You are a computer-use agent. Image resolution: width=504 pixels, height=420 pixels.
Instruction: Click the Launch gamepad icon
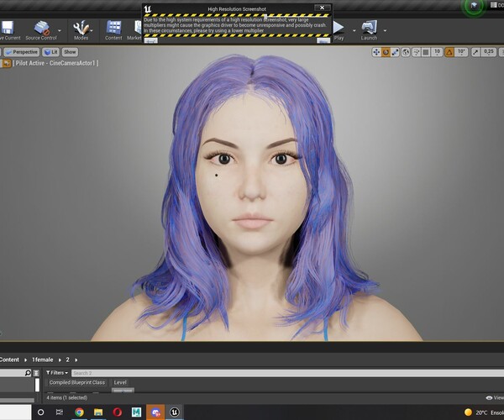coord(369,28)
